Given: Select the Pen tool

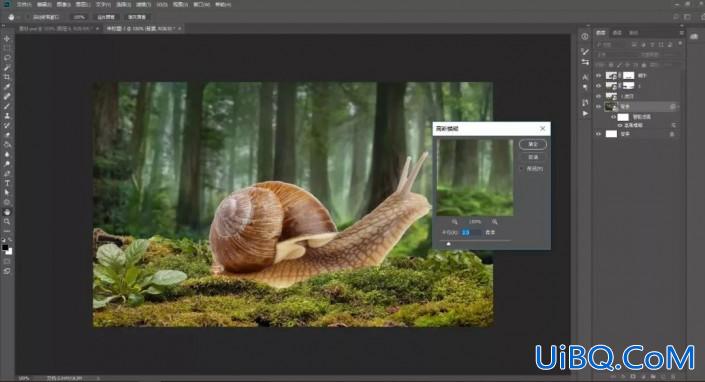Looking at the screenshot, I should [x=7, y=173].
